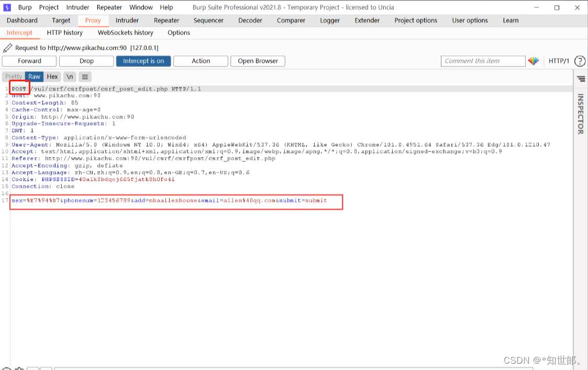
Task: Click the Open Browser button
Action: pyautogui.click(x=258, y=61)
